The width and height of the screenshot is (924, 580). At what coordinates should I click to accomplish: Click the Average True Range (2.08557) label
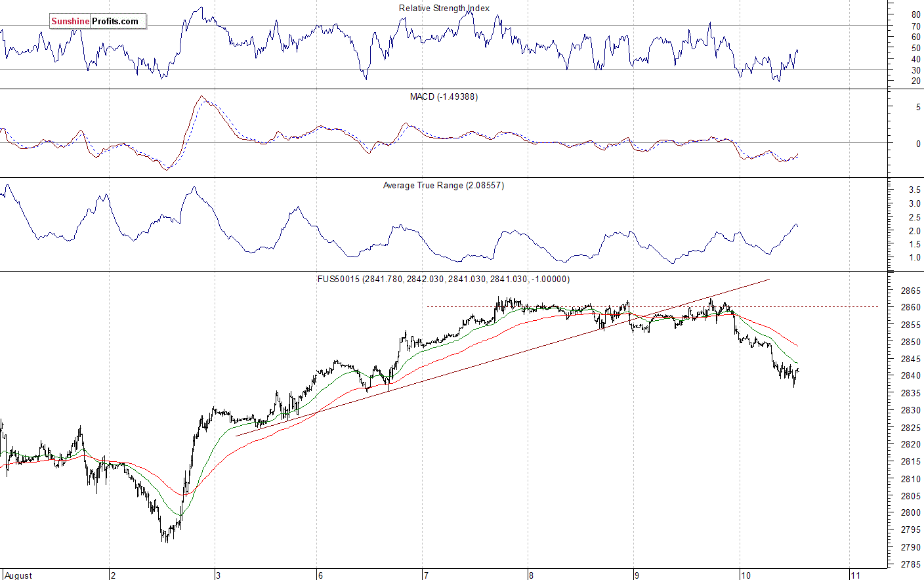point(444,186)
